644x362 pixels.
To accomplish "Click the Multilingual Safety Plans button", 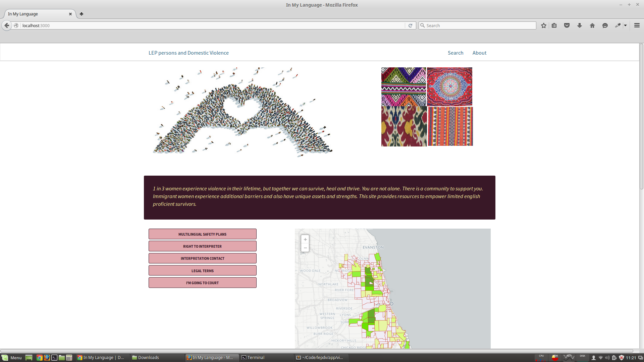I will (x=203, y=234).
